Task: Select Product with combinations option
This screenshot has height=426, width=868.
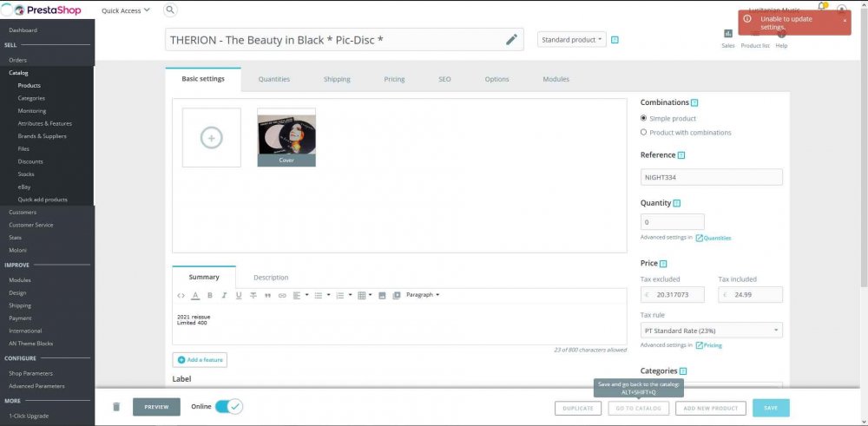Action: tap(643, 132)
